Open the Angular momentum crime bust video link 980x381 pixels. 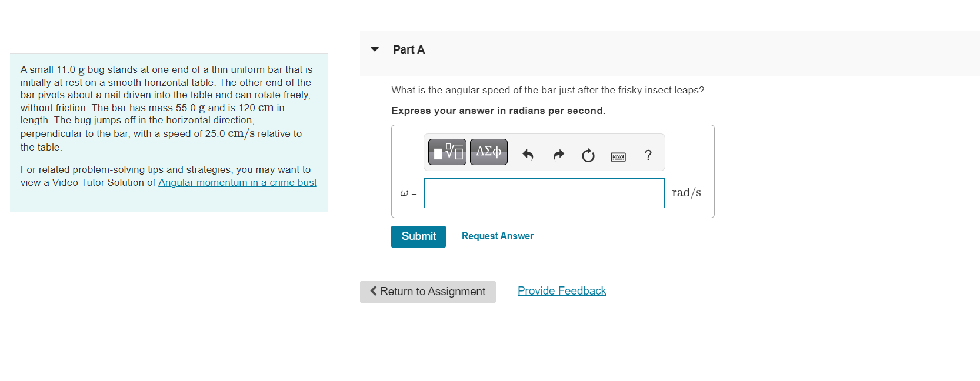[x=237, y=182]
